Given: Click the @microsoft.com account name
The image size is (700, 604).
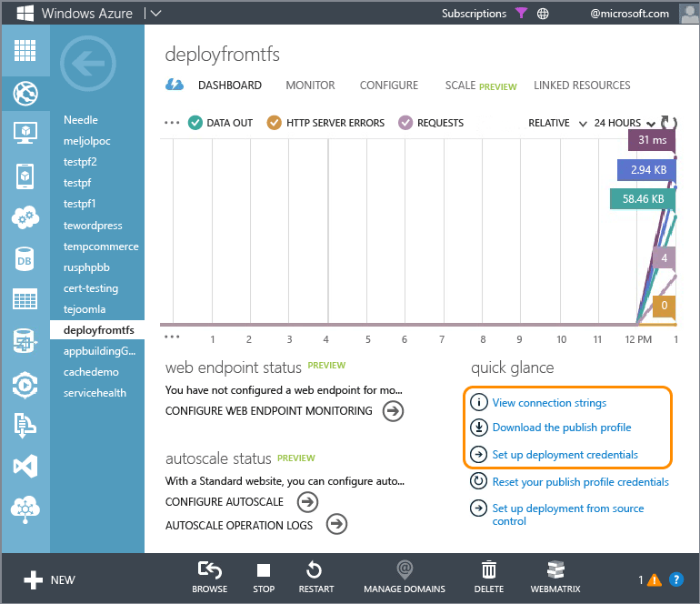Looking at the screenshot, I should (x=629, y=14).
